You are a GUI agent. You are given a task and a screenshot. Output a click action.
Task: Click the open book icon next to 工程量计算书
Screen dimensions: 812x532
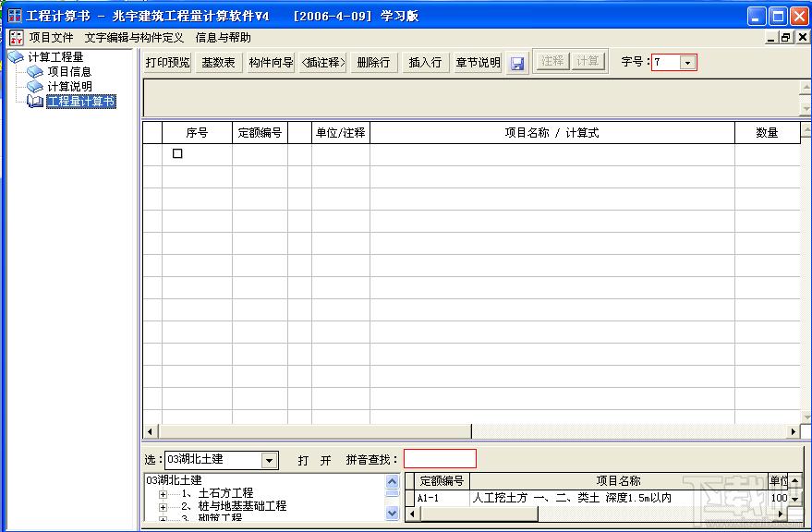(x=35, y=101)
